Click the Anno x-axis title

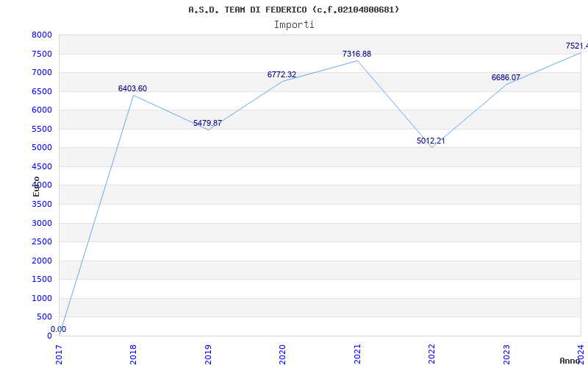(x=570, y=361)
